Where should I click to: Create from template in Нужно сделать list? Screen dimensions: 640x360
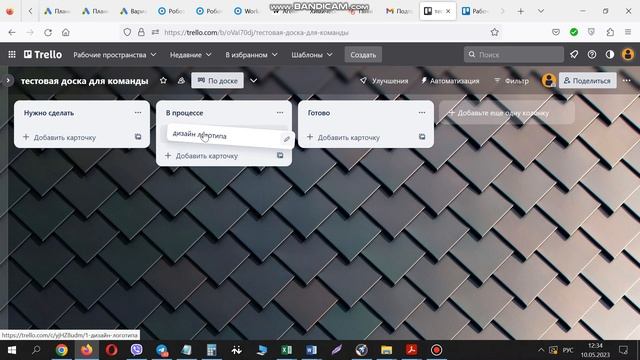[138, 137]
